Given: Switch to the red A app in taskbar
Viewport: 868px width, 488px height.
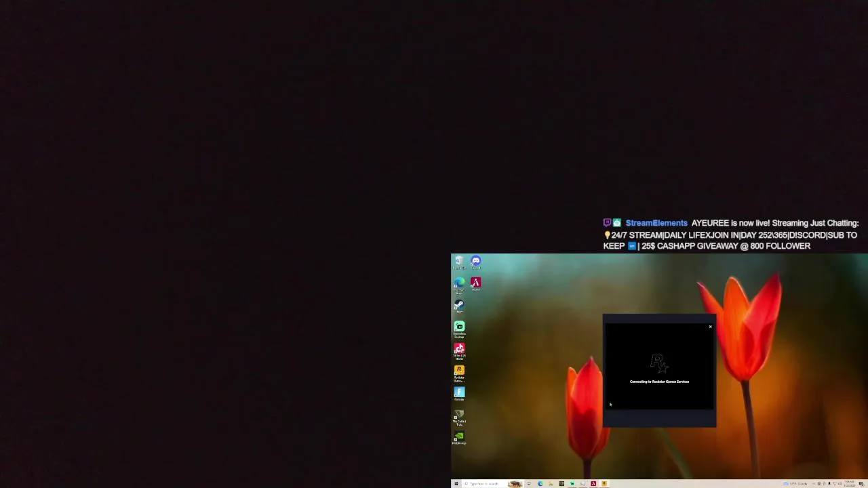Looking at the screenshot, I should point(593,484).
